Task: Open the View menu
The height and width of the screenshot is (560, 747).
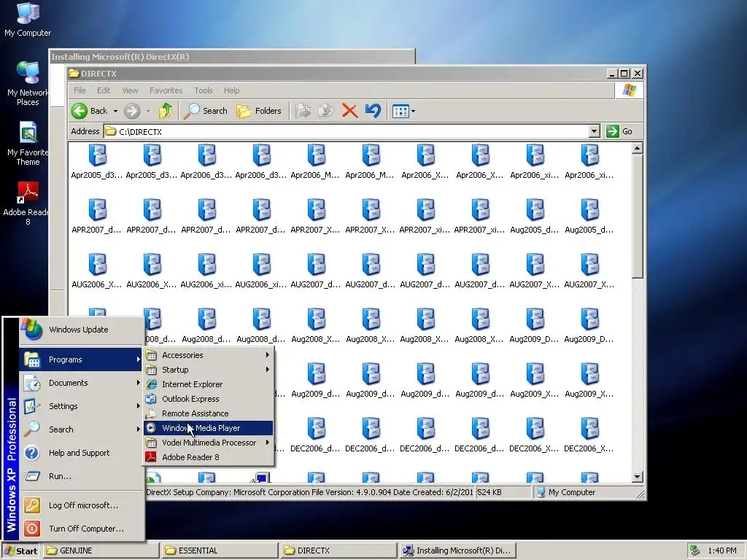Action: (130, 90)
